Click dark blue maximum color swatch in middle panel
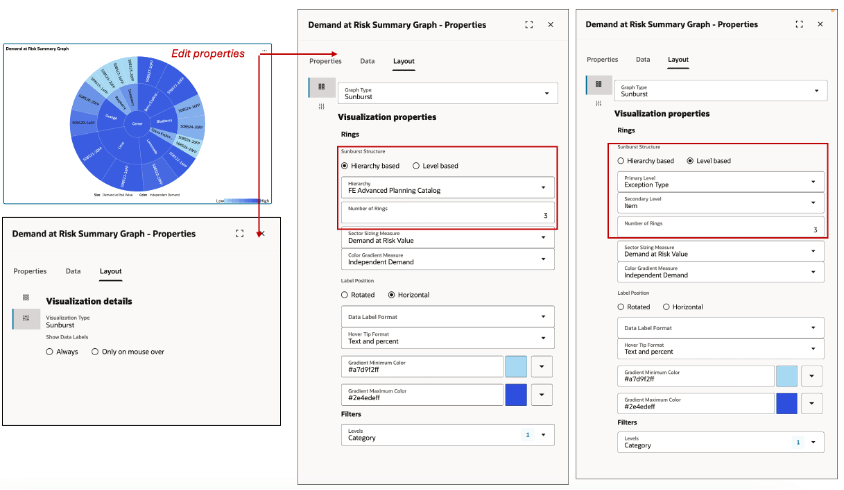The height and width of the screenshot is (490, 844). 516,395
